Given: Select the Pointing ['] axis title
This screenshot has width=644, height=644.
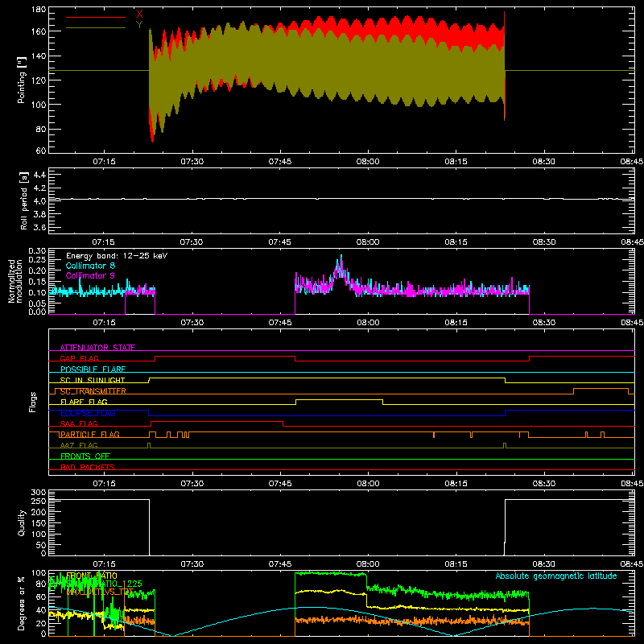Looking at the screenshot, I should coord(22,80).
